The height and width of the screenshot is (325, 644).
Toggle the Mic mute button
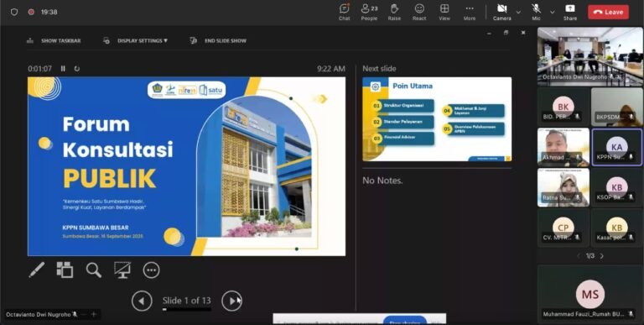tap(536, 12)
